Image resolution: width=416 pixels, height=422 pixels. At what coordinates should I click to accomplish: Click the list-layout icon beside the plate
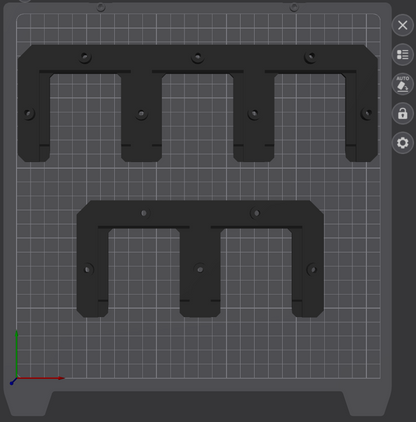(x=402, y=55)
